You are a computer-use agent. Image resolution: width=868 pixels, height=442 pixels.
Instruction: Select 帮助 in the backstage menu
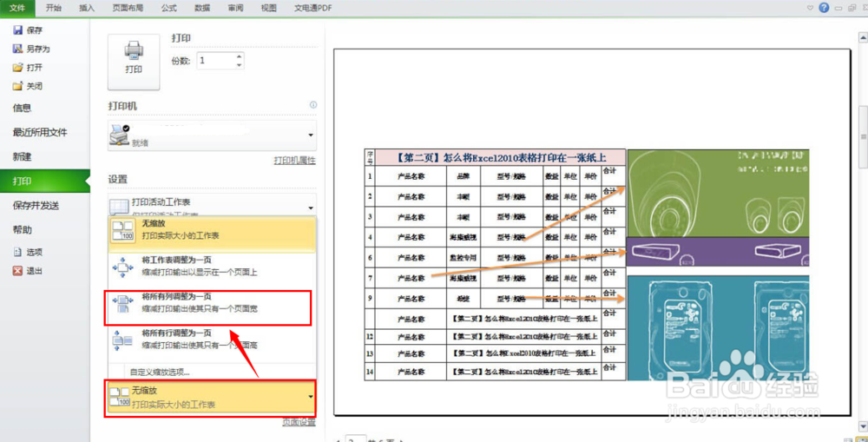(23, 230)
